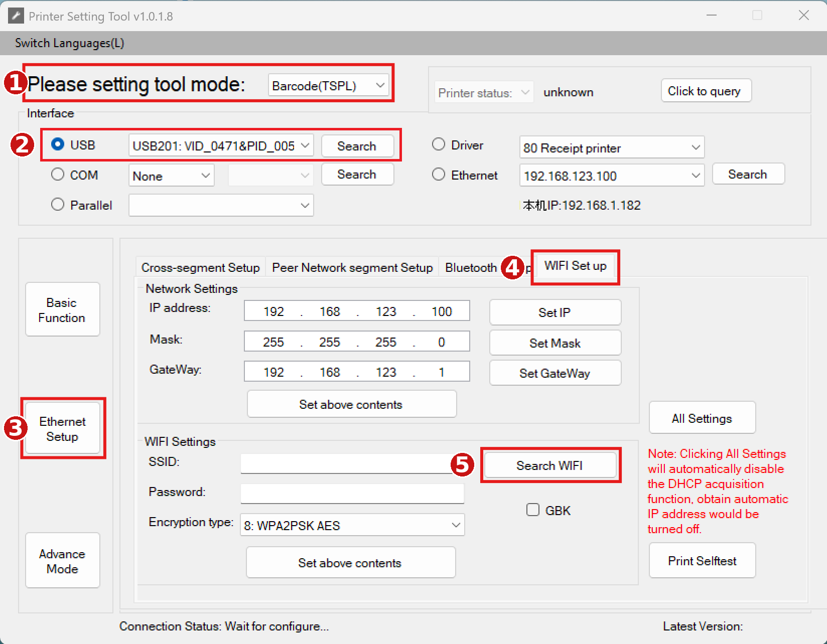Image resolution: width=827 pixels, height=644 pixels.
Task: Select the Parallel interface radio button
Action: 58,205
